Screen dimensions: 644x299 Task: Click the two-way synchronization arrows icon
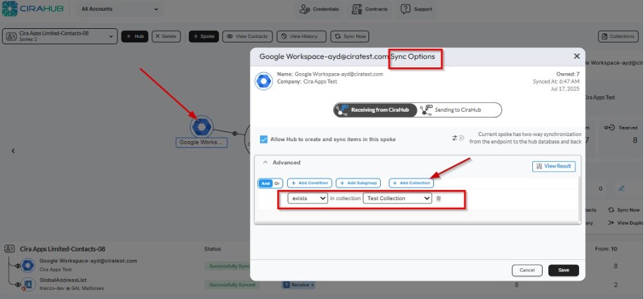pyautogui.click(x=458, y=138)
